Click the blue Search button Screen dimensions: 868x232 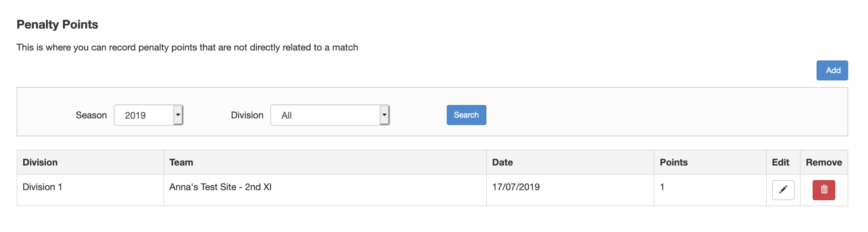[466, 115]
